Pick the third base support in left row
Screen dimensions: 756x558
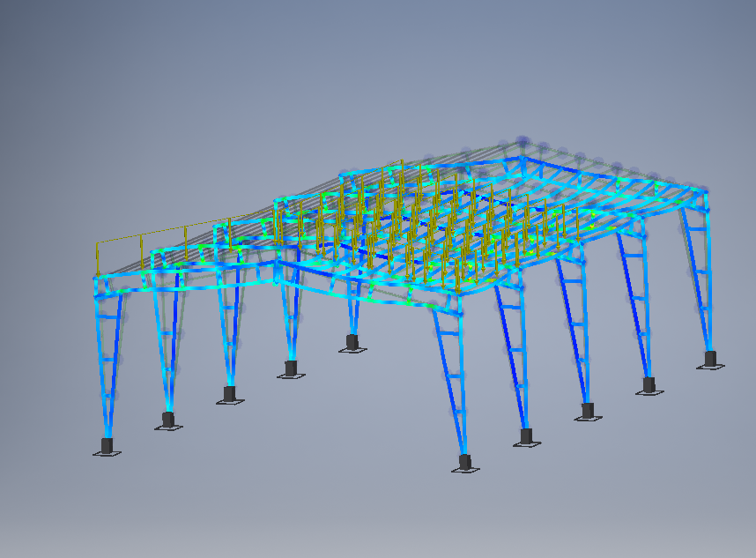click(x=229, y=394)
